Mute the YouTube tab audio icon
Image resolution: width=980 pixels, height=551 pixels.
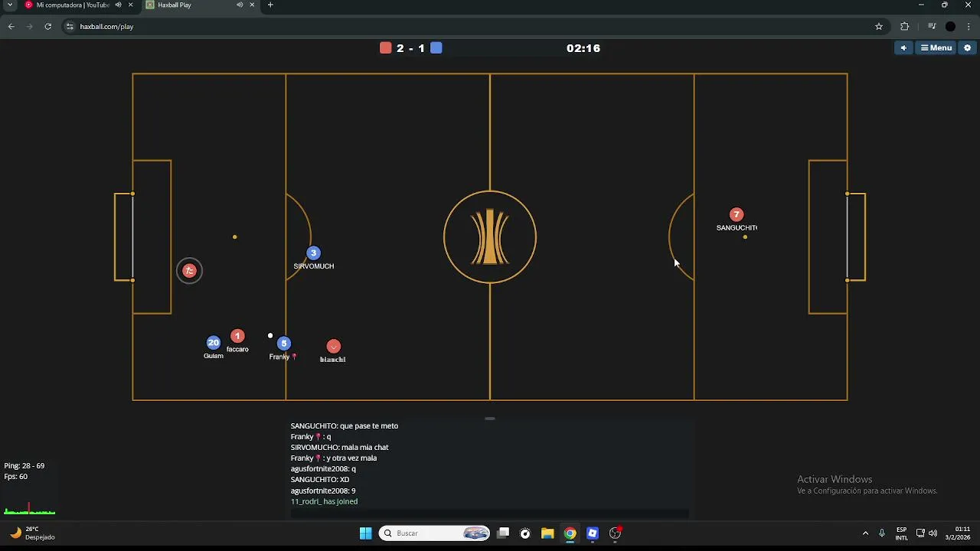pos(118,5)
